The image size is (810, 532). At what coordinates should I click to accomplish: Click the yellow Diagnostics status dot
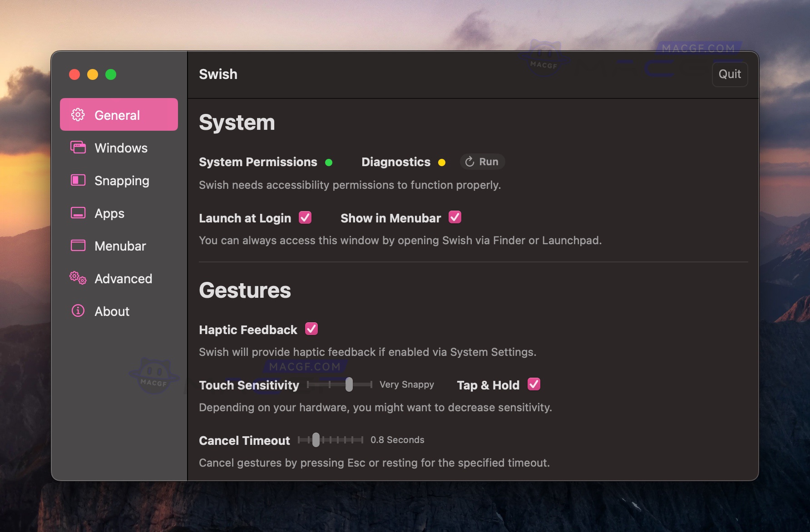(442, 162)
